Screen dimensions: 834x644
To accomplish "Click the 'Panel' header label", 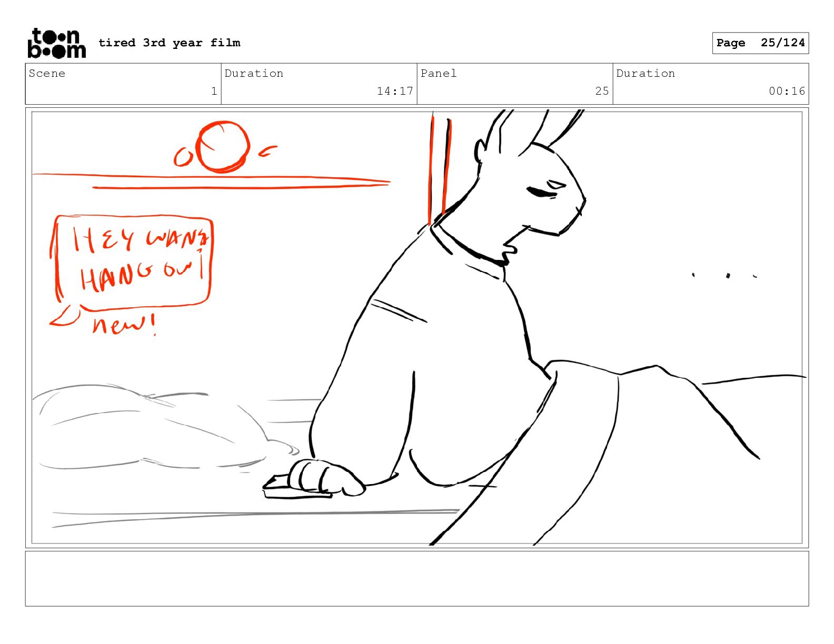I will [x=439, y=73].
